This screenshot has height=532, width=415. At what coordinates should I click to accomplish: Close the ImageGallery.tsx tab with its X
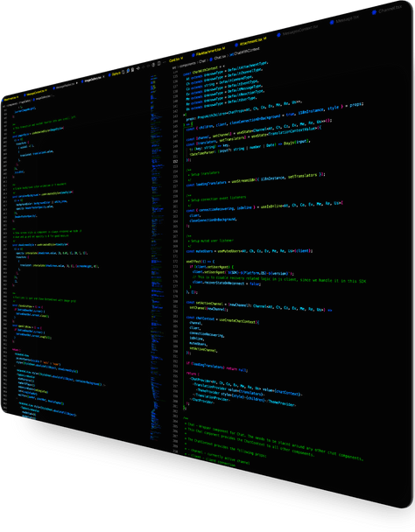tap(103, 77)
